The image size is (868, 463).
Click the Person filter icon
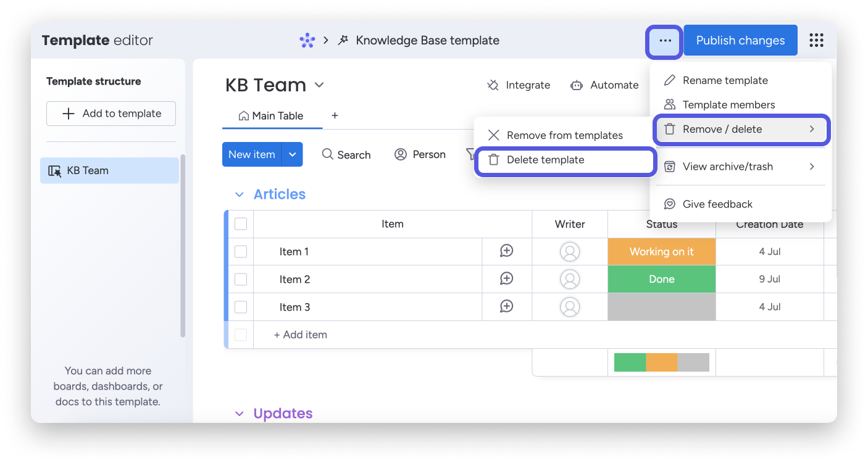click(x=401, y=154)
